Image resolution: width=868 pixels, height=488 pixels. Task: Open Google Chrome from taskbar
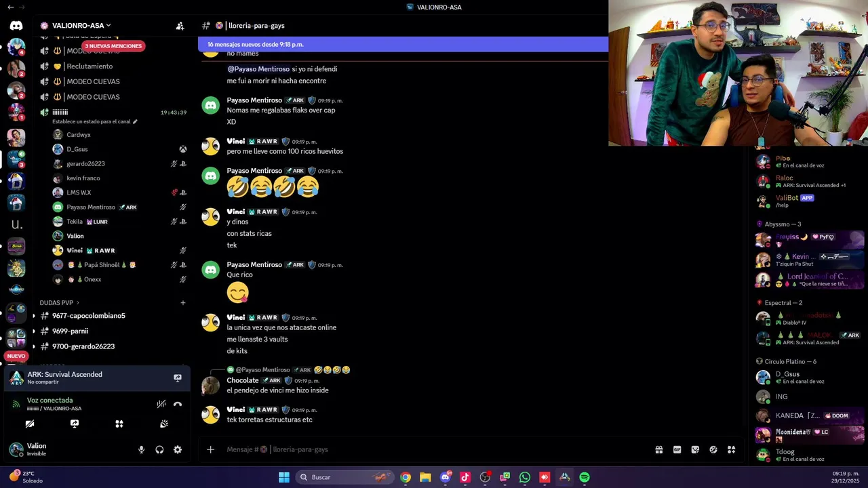point(406,477)
